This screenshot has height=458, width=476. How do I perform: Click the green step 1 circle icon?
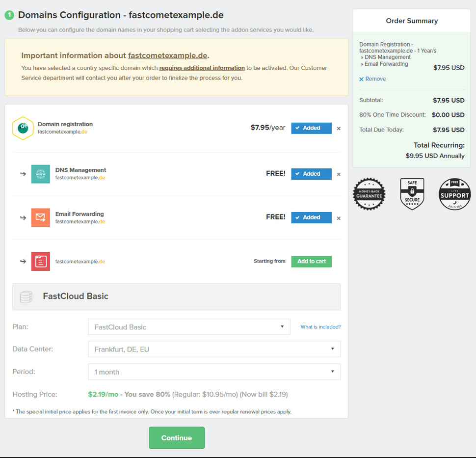pyautogui.click(x=9, y=15)
